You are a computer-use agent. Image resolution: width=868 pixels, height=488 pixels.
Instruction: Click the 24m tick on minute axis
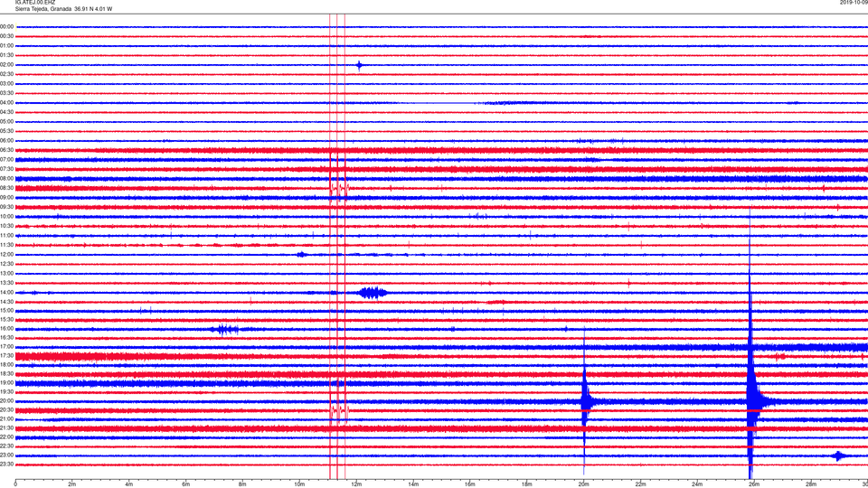(x=697, y=484)
